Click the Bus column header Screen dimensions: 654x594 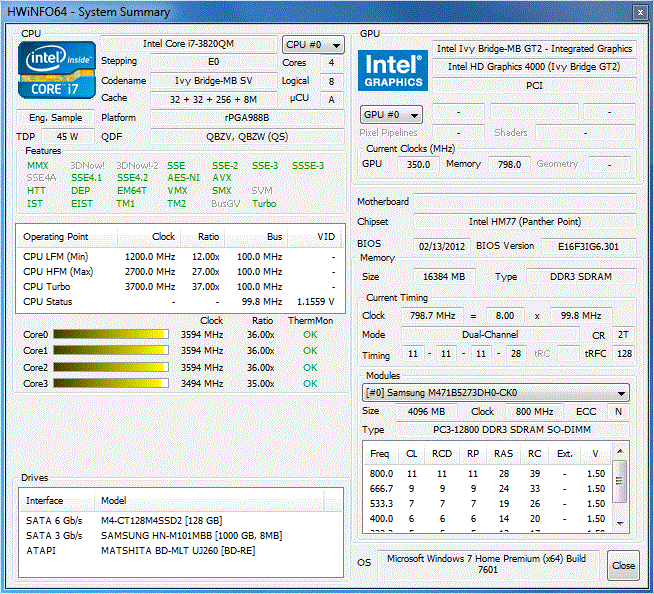256,237
